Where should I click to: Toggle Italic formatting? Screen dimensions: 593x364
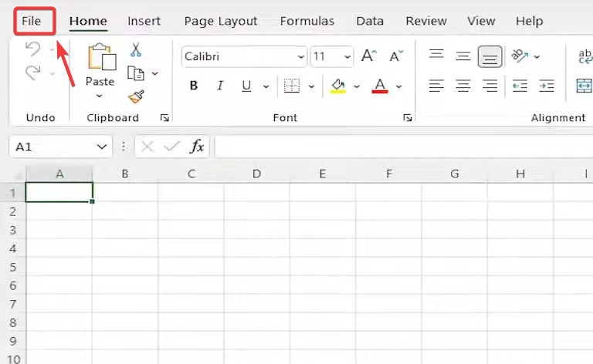[x=220, y=86]
